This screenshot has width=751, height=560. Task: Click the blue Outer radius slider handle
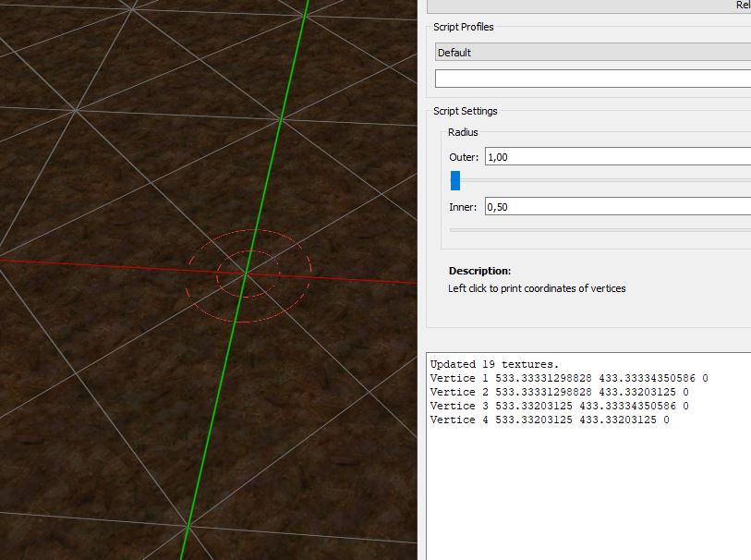(x=455, y=180)
